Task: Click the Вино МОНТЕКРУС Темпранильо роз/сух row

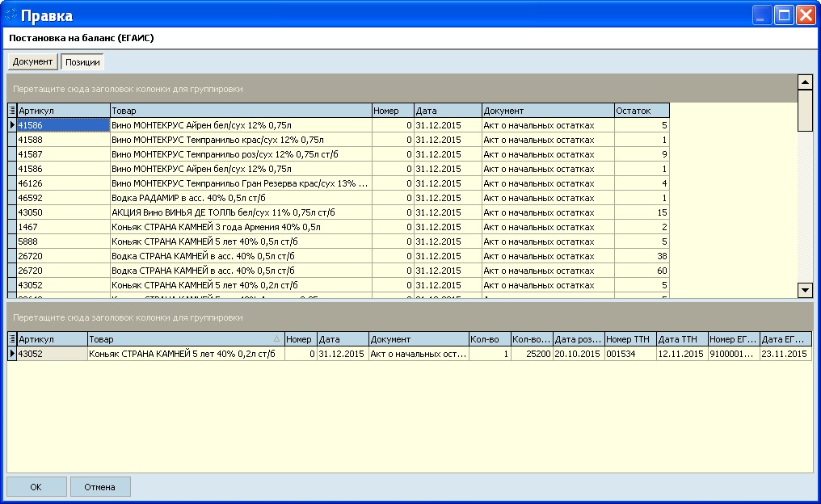Action: pos(339,154)
